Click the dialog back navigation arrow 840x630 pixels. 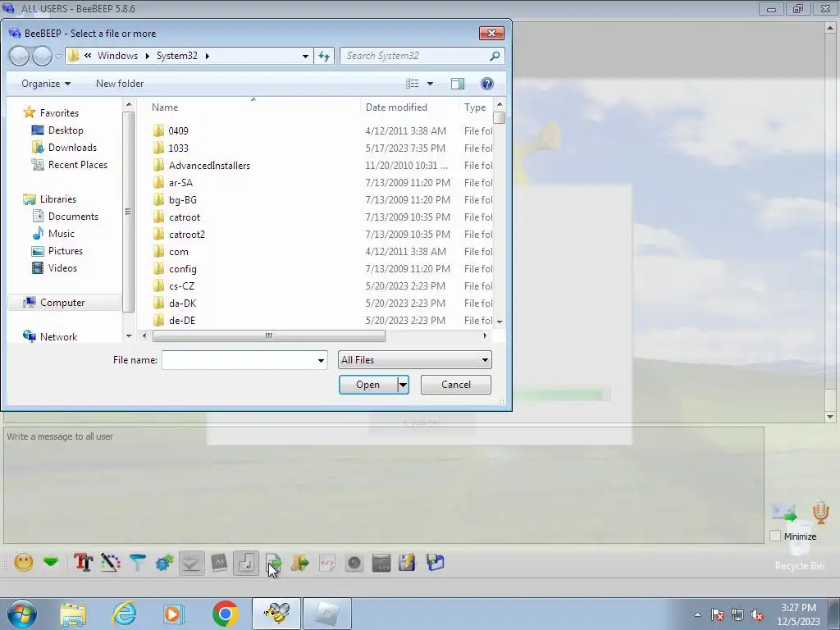tap(19, 56)
